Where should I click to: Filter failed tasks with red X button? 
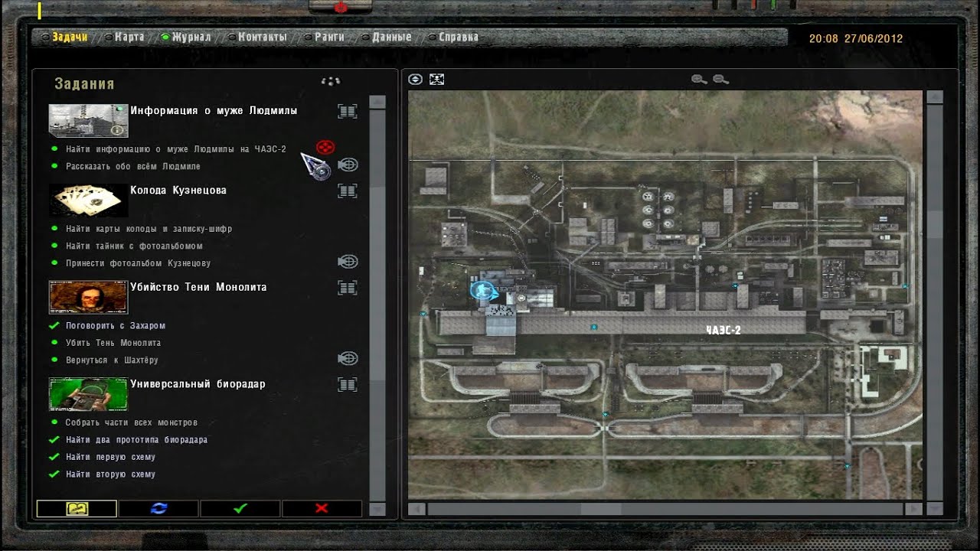pyautogui.click(x=322, y=508)
